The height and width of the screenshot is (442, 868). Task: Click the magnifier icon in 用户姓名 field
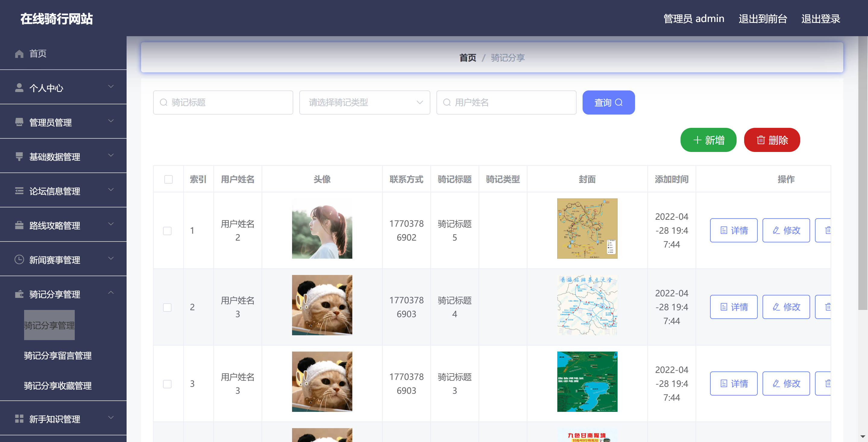click(x=447, y=103)
